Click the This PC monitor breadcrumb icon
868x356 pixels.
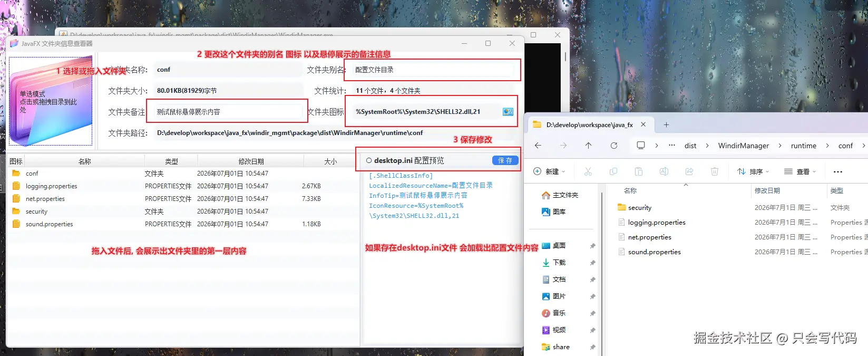pos(641,146)
